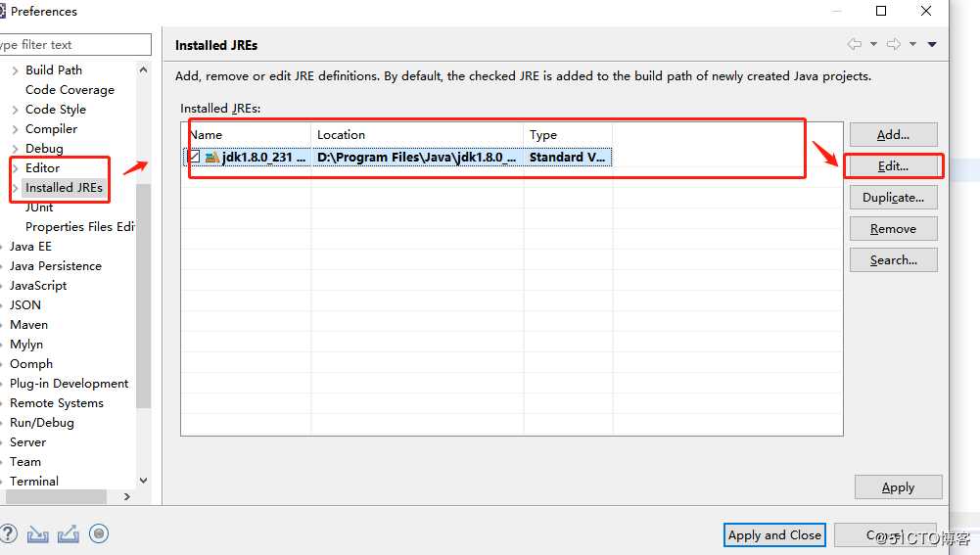
Task: Close the Preferences window
Action: point(926,11)
